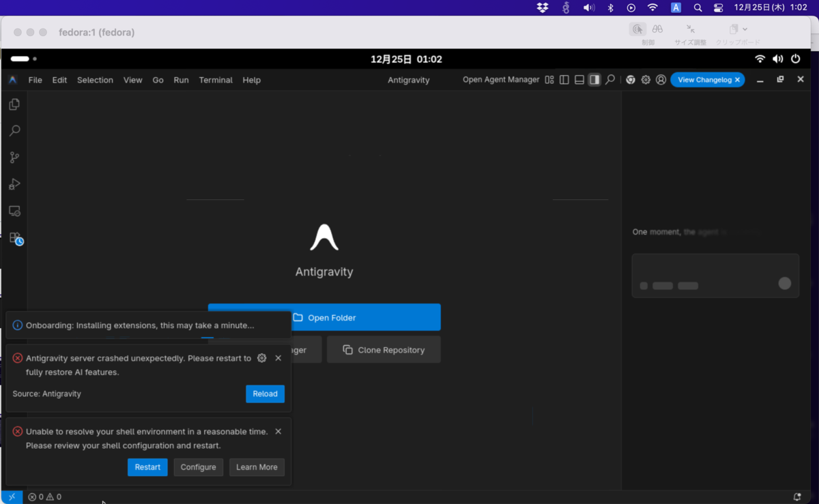Click Configure on shell environment notification
Screen dimensions: 819x504
coord(199,467)
